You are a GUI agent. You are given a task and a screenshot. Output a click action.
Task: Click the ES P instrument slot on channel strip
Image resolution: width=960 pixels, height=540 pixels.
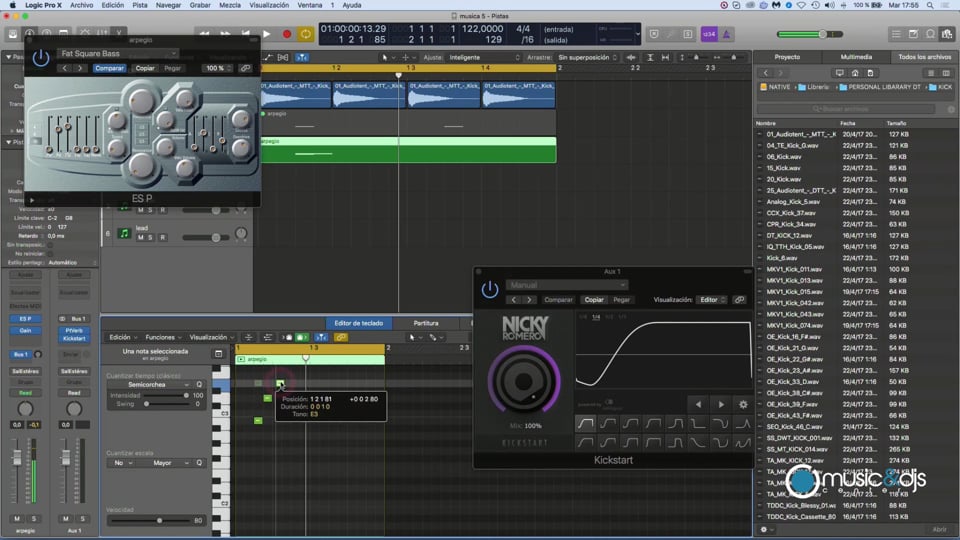coord(25,319)
